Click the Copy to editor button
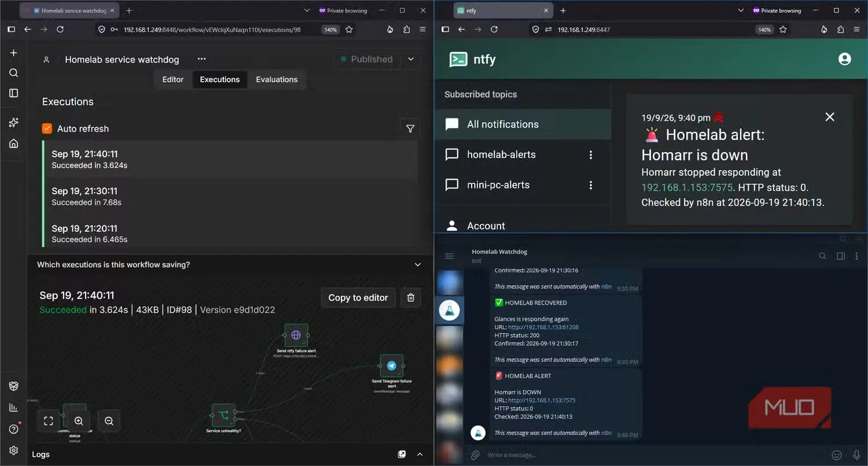The width and height of the screenshot is (868, 466). 358,298
